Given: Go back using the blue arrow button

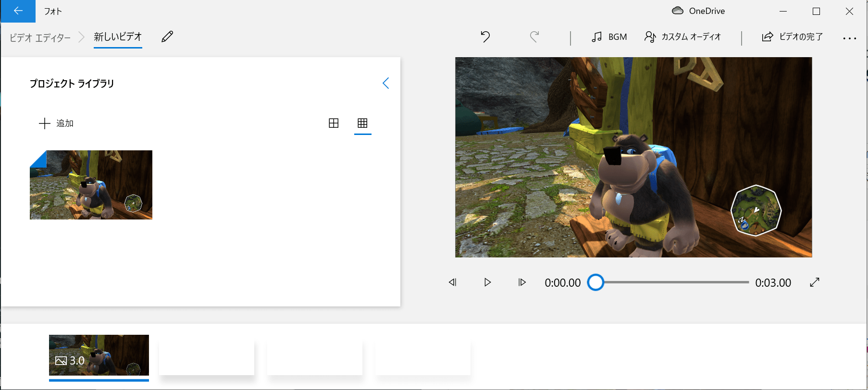Looking at the screenshot, I should [18, 11].
